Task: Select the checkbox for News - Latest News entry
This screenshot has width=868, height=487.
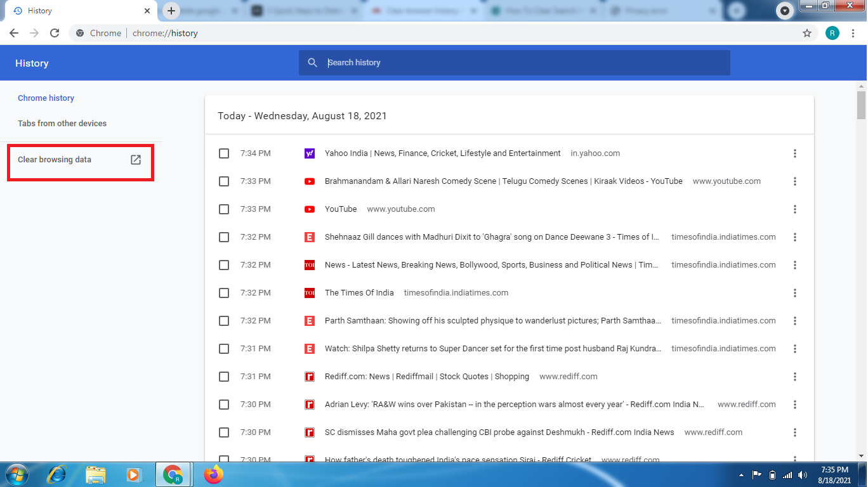Action: [224, 265]
